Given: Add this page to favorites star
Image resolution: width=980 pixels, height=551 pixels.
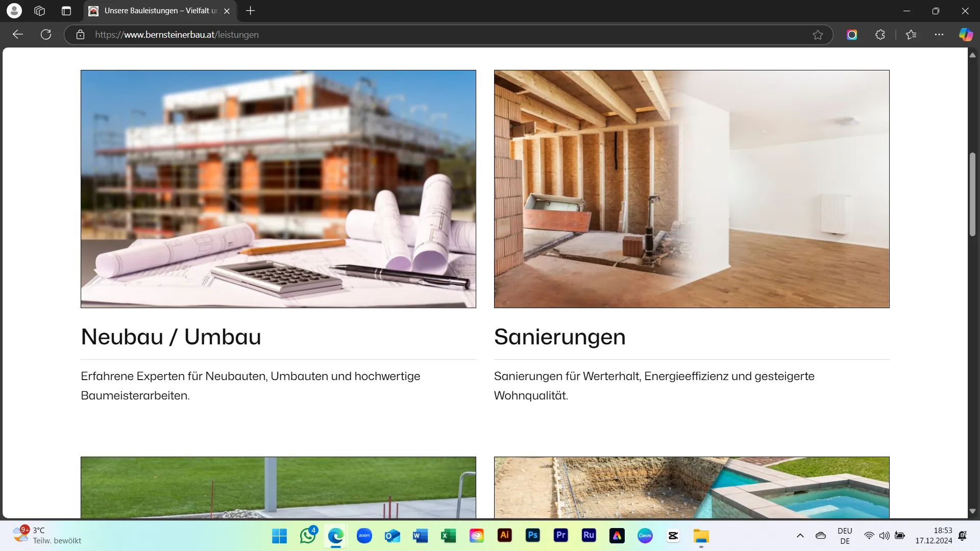Looking at the screenshot, I should coord(818,35).
